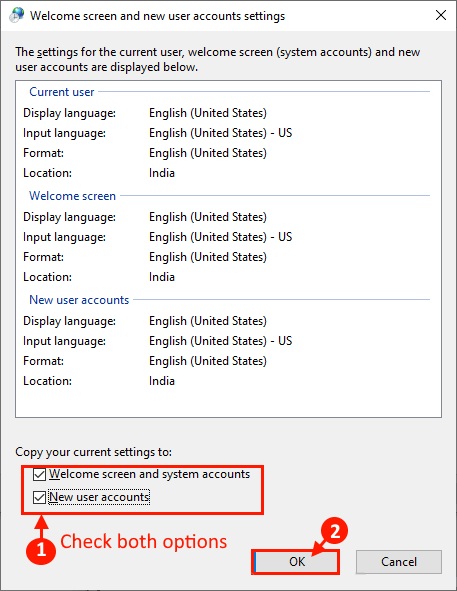Click the Current user 'Display language:' label

[x=69, y=113]
